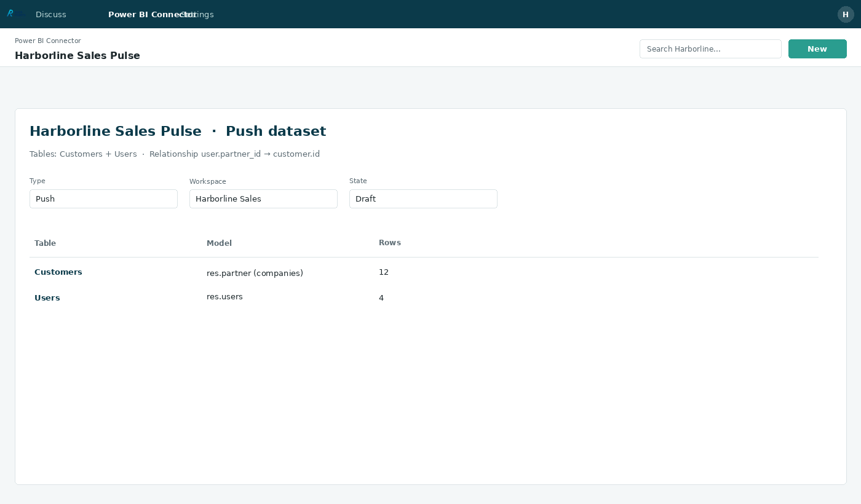Screen dimensions: 861x504
Task: Sort by the Table column header
Action: [46, 243]
